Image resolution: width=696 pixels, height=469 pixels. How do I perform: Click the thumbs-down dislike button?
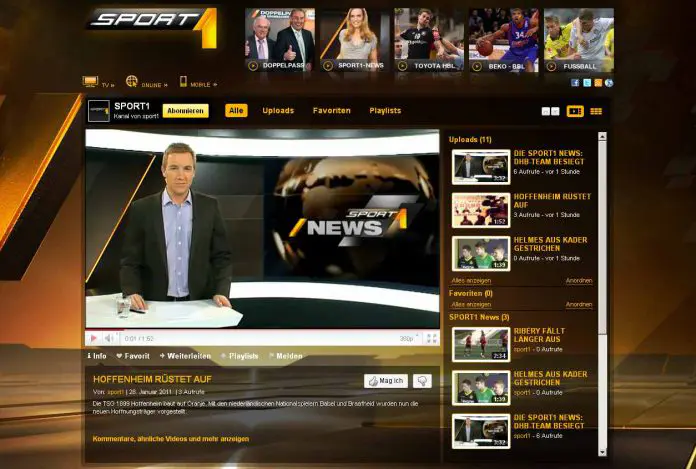(422, 381)
